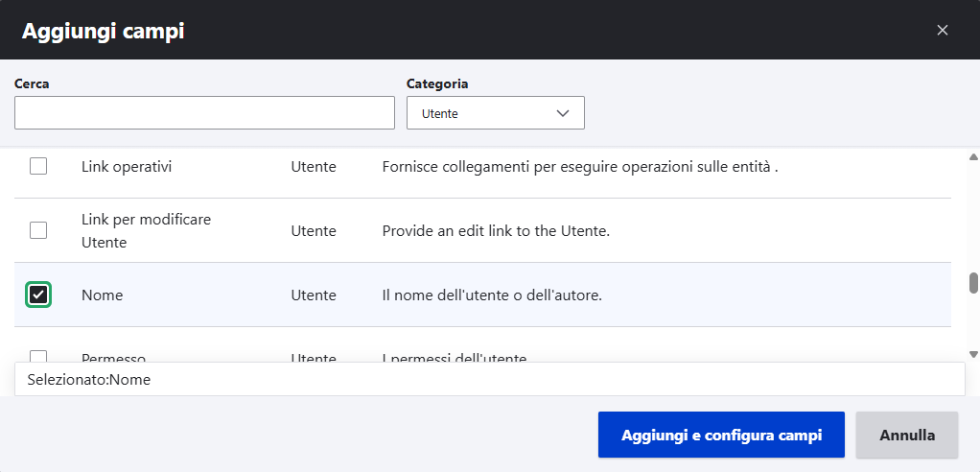Image resolution: width=980 pixels, height=472 pixels.
Task: Uncheck the Nome field checkbox
Action: coord(38,295)
